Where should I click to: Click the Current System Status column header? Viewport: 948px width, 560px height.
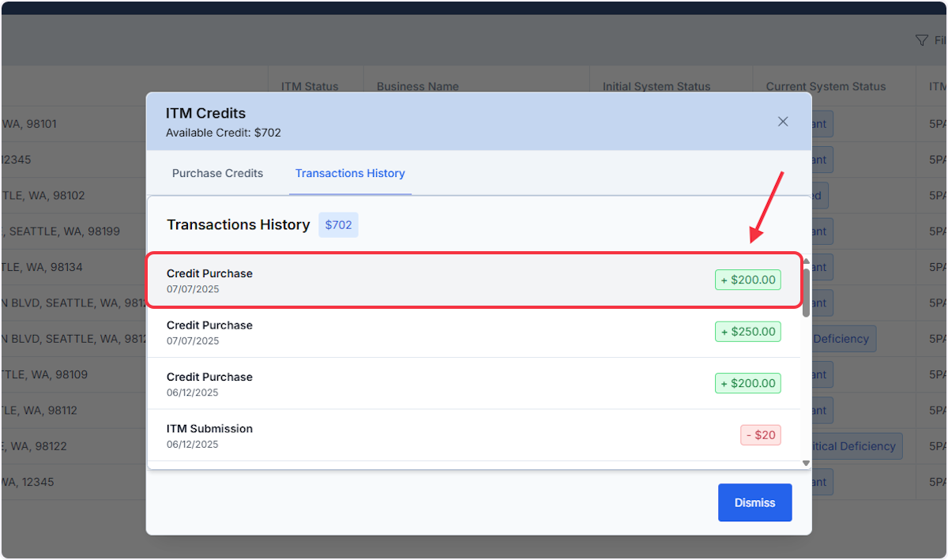point(826,87)
